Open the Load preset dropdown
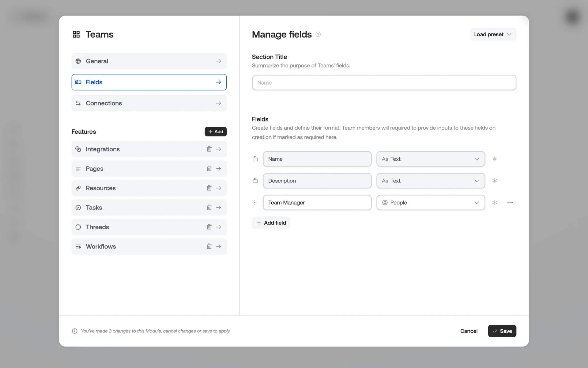This screenshot has height=368, width=588. [x=493, y=34]
